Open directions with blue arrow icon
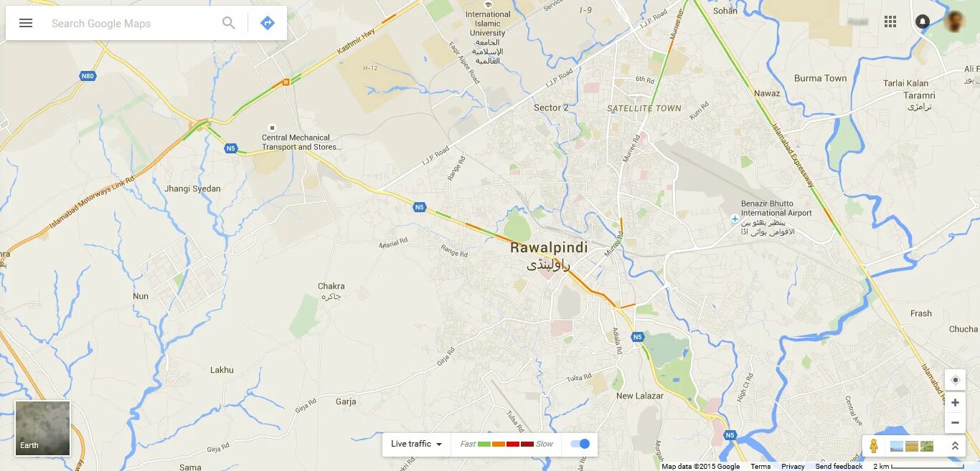Screen dimensions: 980x471 (268, 23)
